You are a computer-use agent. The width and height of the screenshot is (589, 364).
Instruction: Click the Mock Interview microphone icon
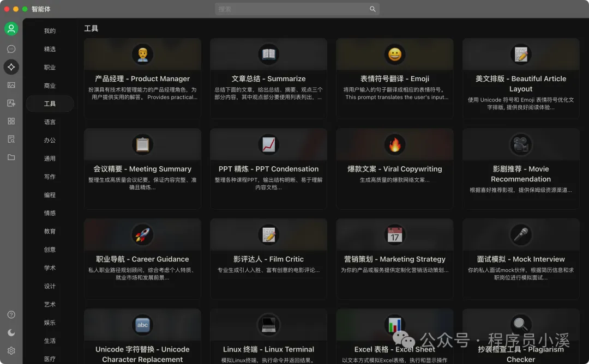click(x=521, y=235)
